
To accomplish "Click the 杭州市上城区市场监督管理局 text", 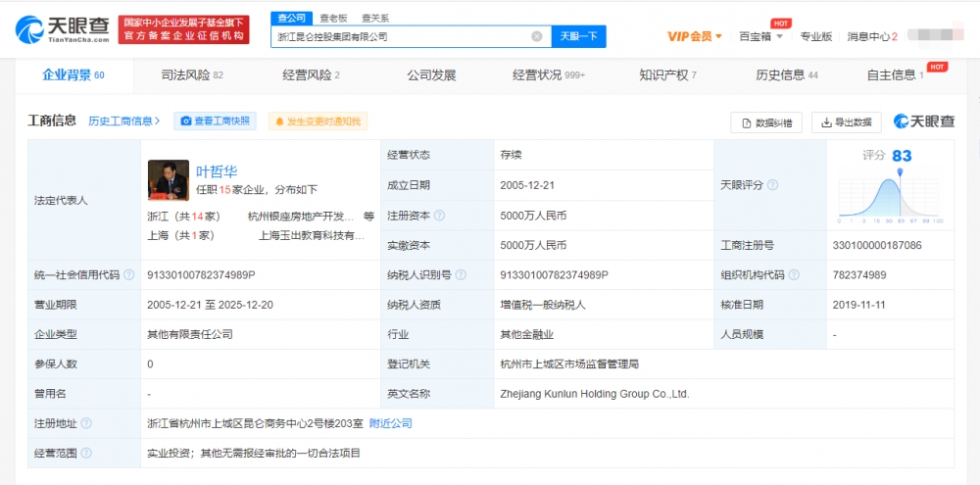I will point(569,364).
